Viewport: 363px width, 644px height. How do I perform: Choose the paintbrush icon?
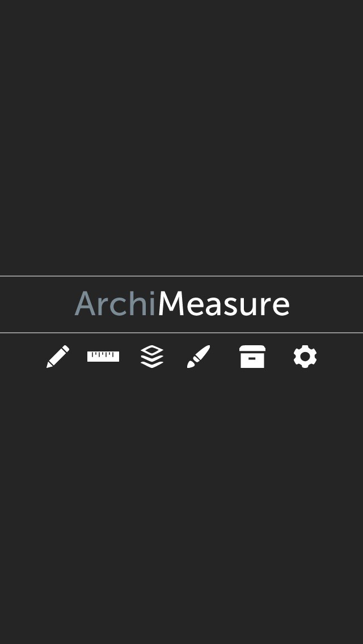coord(199,357)
